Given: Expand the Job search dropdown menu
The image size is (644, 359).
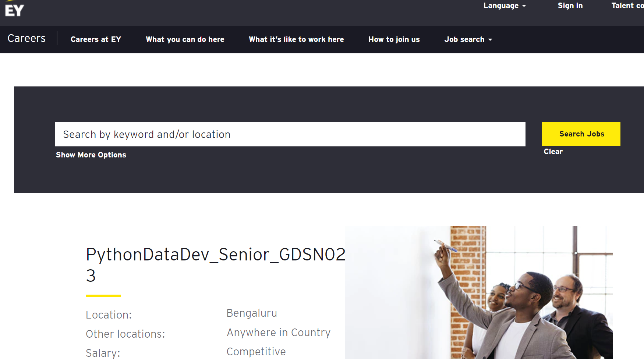Looking at the screenshot, I should click(x=468, y=39).
